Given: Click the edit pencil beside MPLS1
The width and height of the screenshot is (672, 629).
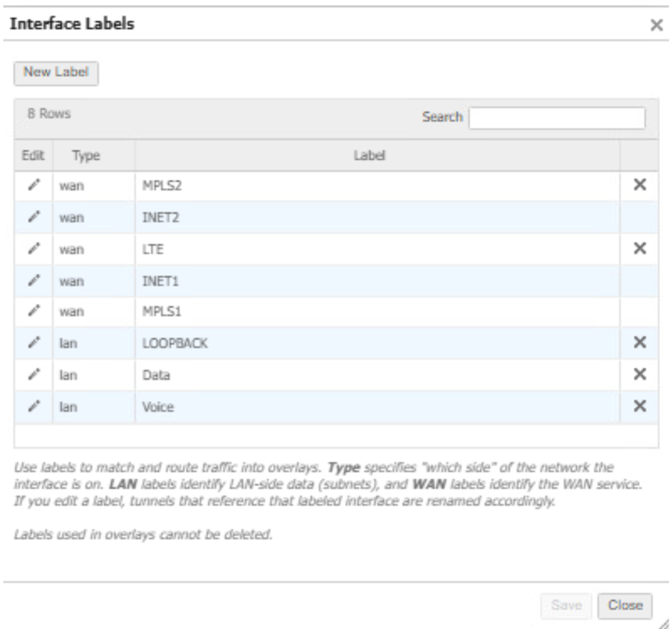Looking at the screenshot, I should tap(33, 312).
